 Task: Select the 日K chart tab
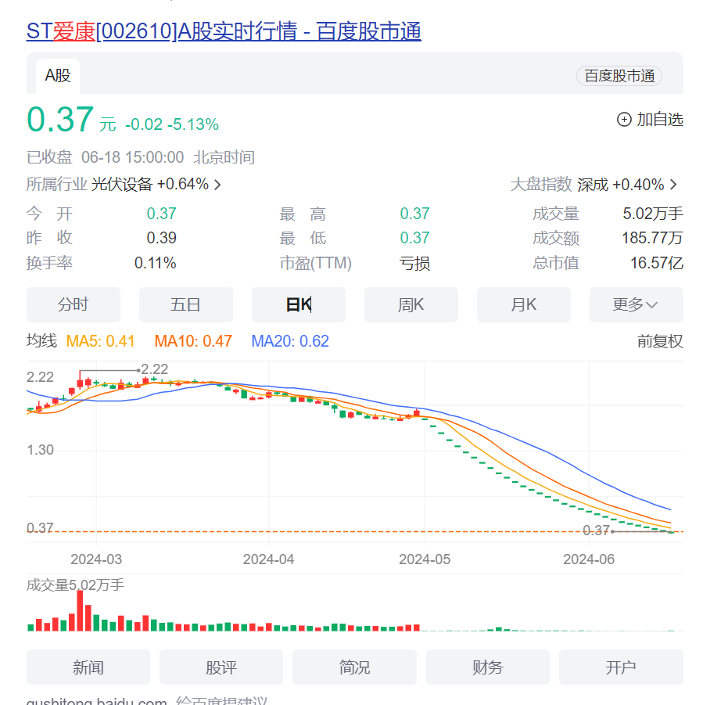(x=299, y=305)
